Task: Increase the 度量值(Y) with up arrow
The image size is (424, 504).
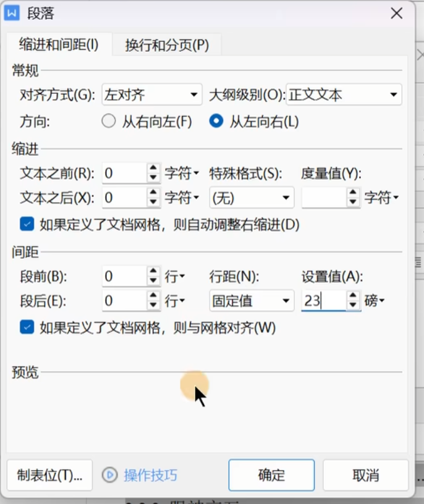Action: tap(353, 192)
